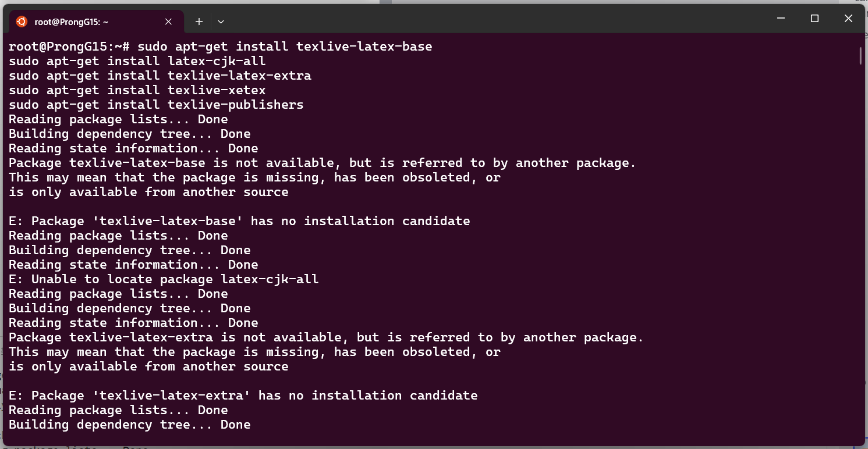The height and width of the screenshot is (449, 868).
Task: Click the pasted texlive-xetex install command
Action: [x=137, y=90]
